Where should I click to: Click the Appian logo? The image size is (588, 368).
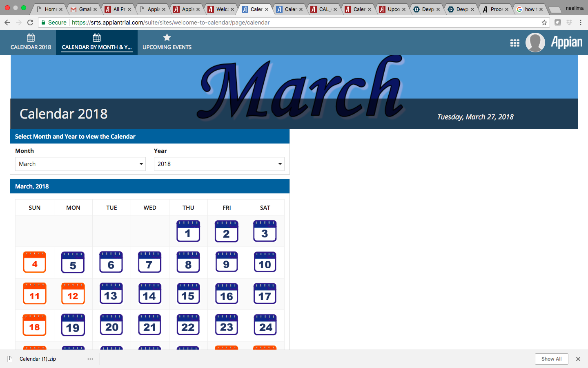pyautogui.click(x=566, y=42)
